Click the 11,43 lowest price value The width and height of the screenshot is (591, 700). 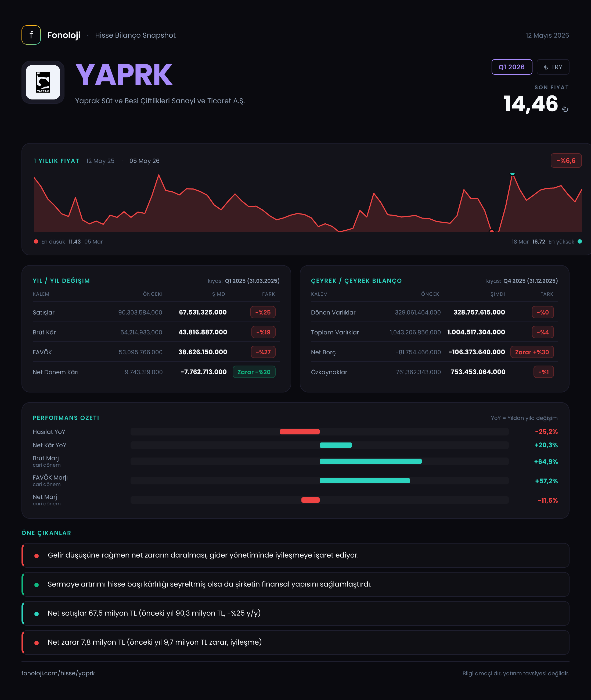(75, 242)
